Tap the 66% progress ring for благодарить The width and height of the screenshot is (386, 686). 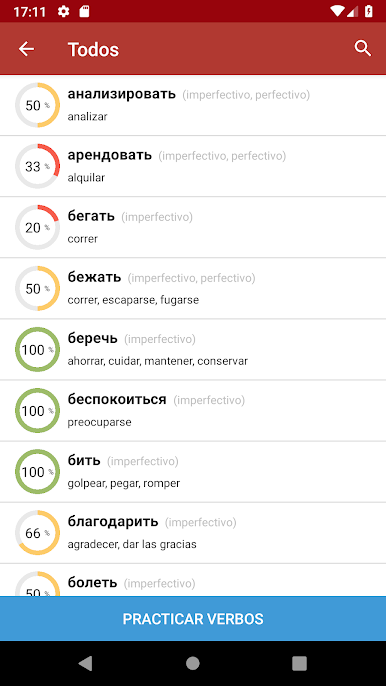(37, 533)
